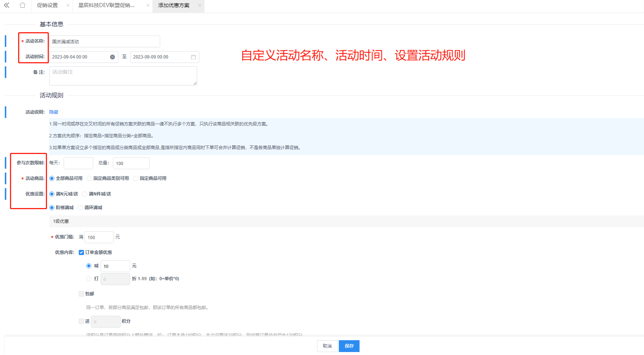
Task: Enable the 包邮 checkbox
Action: tap(81, 294)
